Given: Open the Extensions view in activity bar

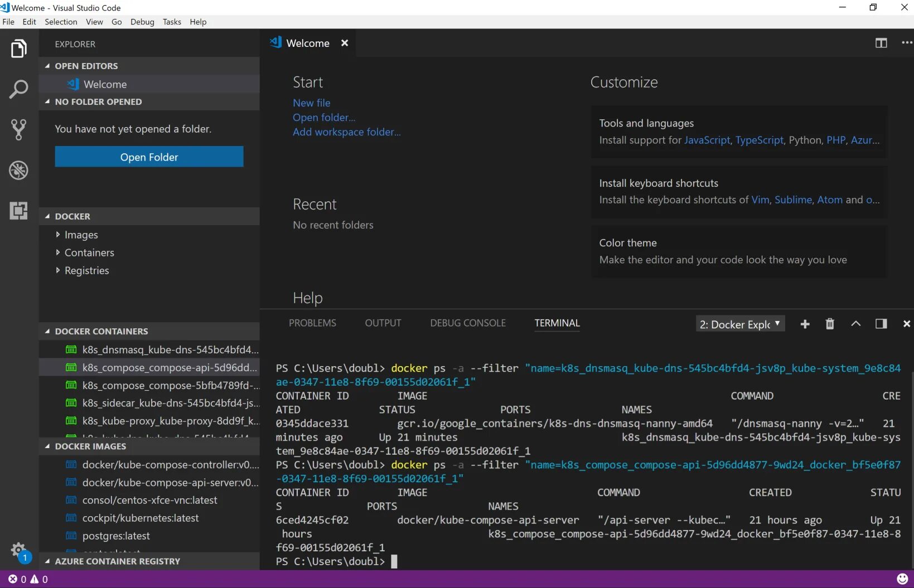Looking at the screenshot, I should click(x=19, y=210).
